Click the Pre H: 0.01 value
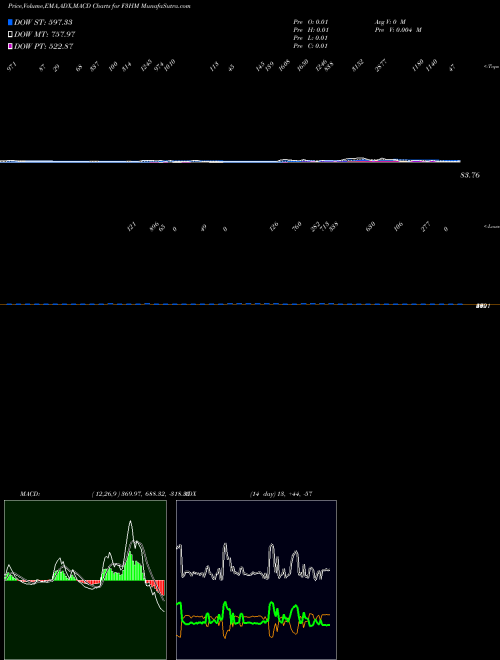 tap(311, 30)
